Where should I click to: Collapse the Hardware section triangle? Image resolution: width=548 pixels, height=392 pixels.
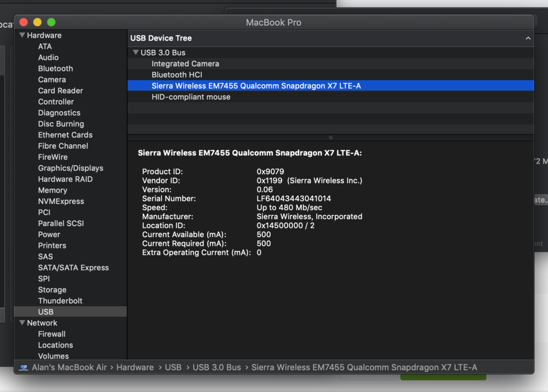pos(22,35)
